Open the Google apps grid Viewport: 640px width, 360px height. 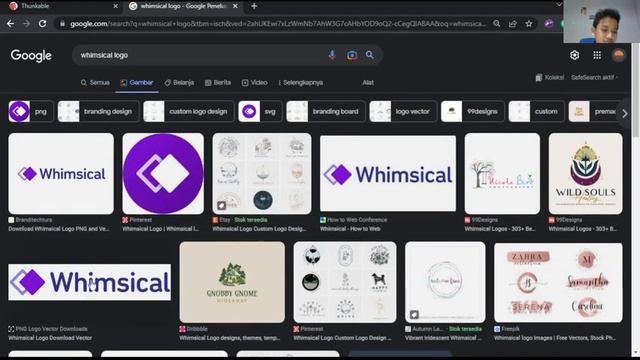point(597,55)
